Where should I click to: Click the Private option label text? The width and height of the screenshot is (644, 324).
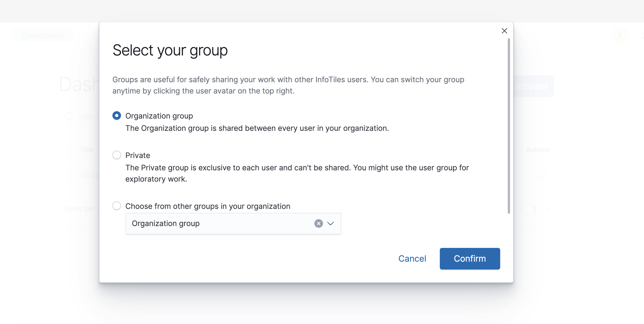(137, 155)
